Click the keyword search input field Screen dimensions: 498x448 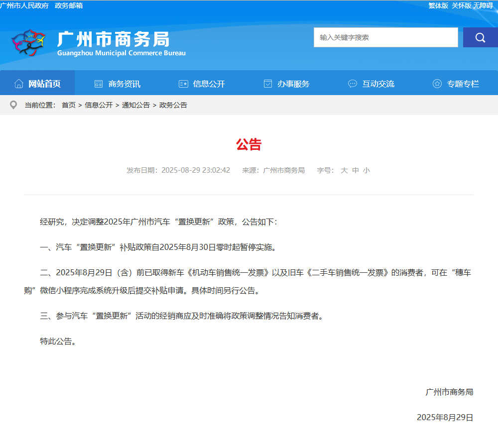[385, 37]
